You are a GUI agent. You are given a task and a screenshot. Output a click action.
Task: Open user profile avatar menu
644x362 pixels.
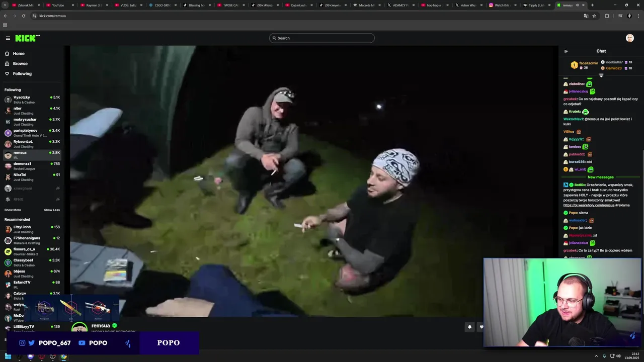(x=629, y=38)
